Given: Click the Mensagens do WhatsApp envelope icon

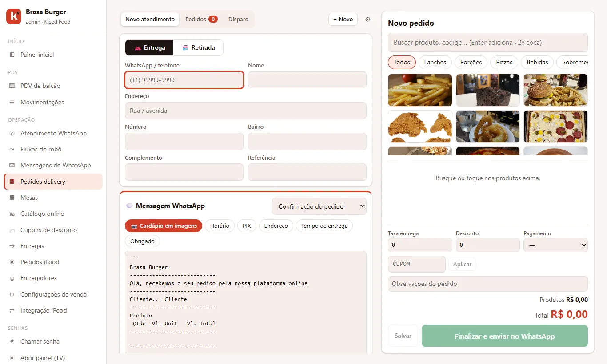Looking at the screenshot, I should tap(12, 165).
